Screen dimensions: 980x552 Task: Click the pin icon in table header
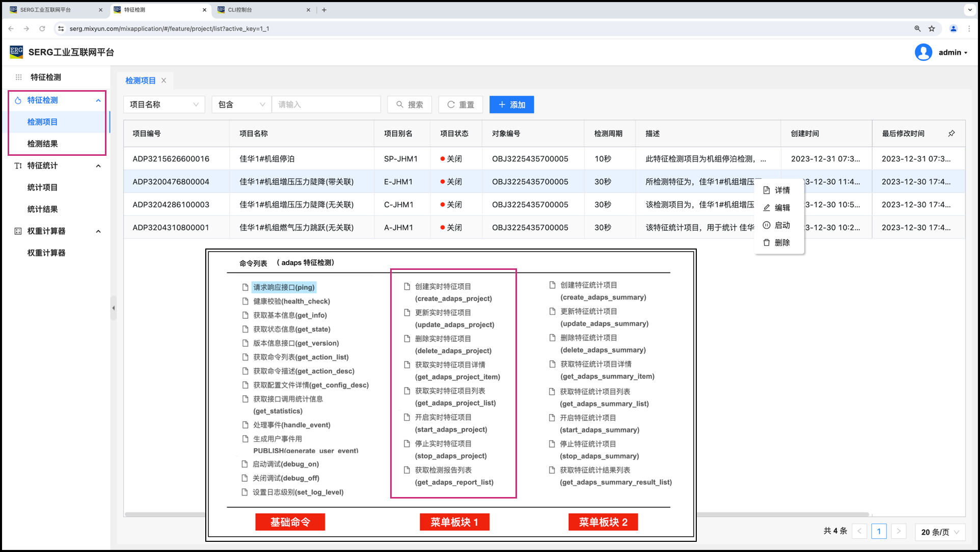[x=951, y=133]
